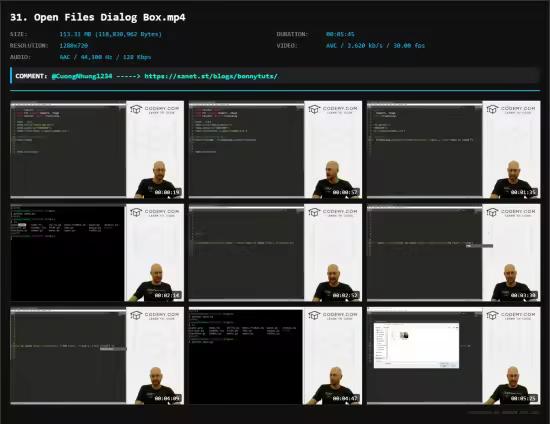Click the RESOLUTION label

[29, 46]
